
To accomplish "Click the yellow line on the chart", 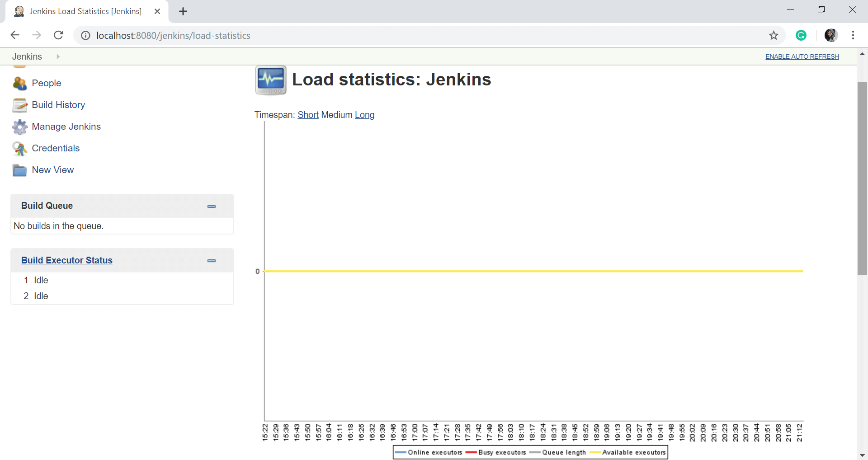I will pyautogui.click(x=533, y=271).
